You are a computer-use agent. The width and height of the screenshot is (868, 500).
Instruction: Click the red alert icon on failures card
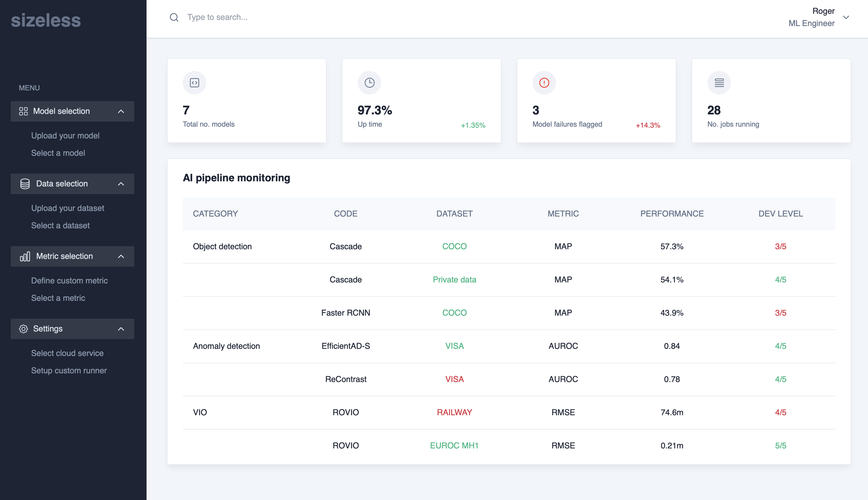click(x=544, y=83)
